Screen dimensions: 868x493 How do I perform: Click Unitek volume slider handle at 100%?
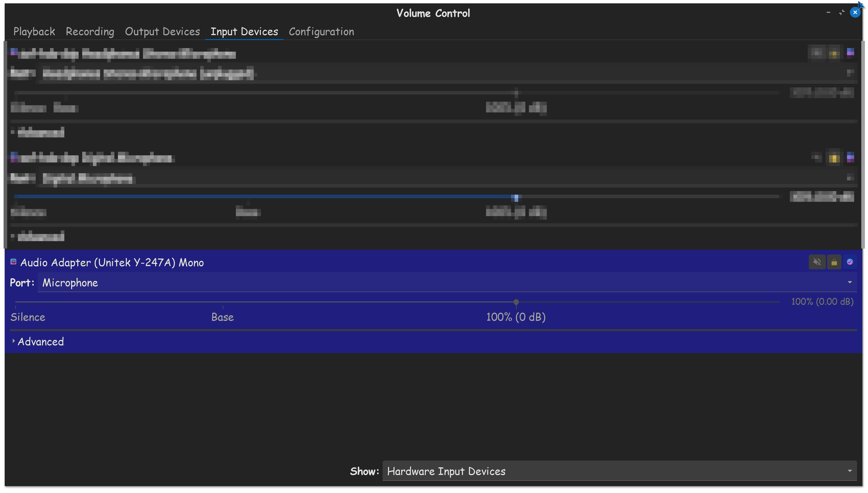tap(516, 302)
